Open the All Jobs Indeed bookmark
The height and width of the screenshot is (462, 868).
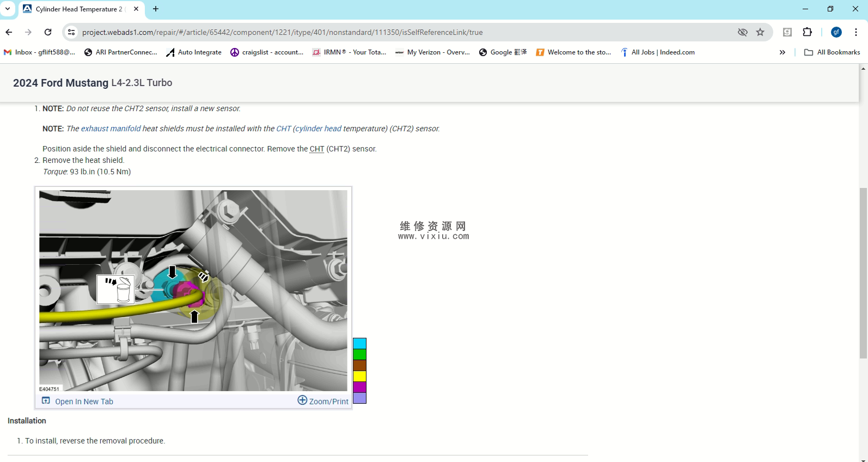click(x=657, y=52)
